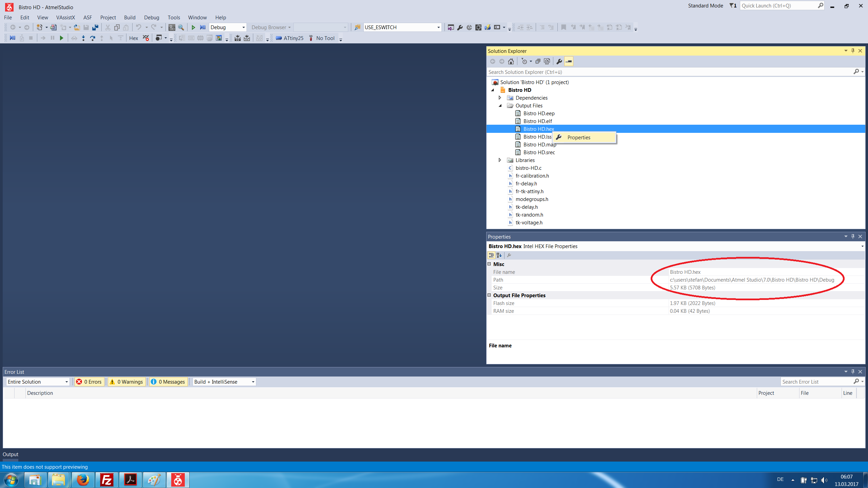
Task: Toggle Hex display button
Action: tap(134, 38)
